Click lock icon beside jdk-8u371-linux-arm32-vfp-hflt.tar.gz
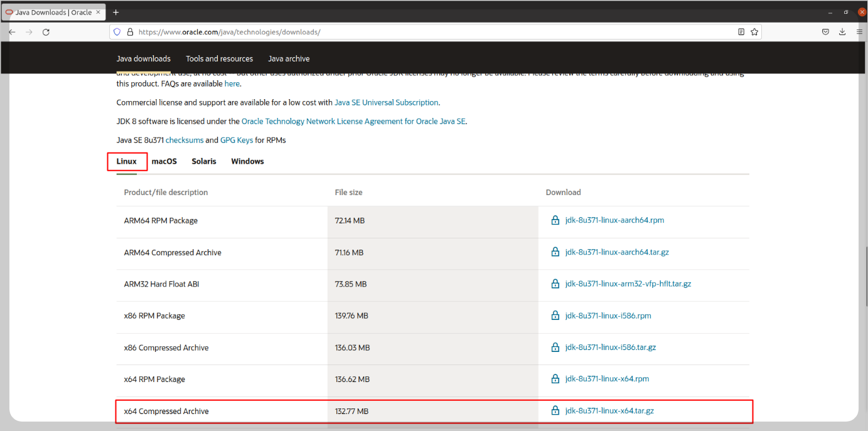Screen dimensions: 868x431 coord(555,284)
